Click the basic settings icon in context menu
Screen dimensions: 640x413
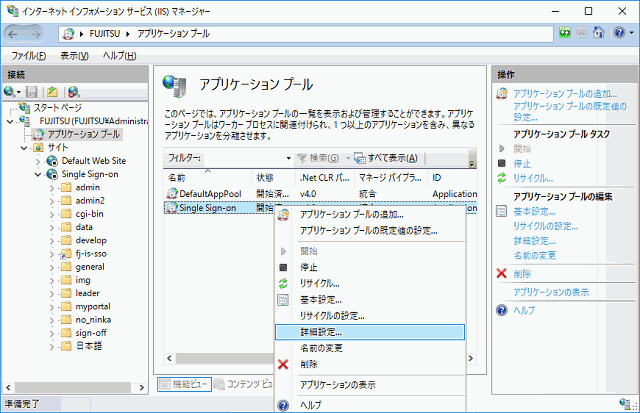point(283,300)
